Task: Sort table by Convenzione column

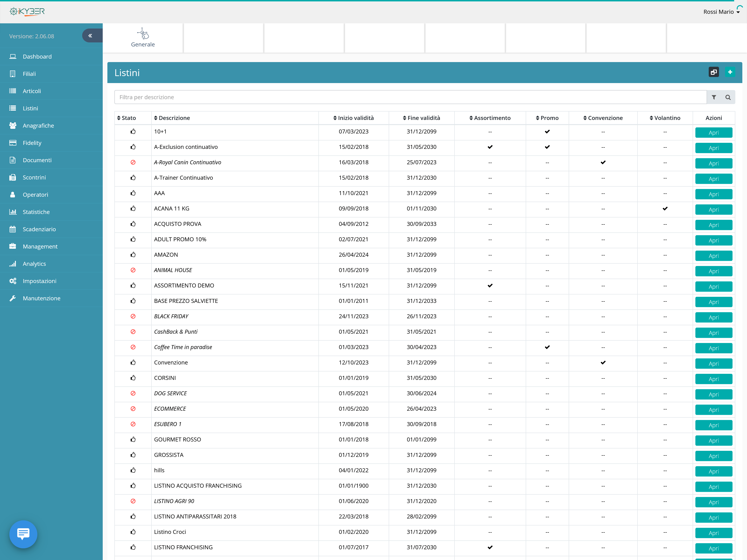Action: (x=603, y=118)
